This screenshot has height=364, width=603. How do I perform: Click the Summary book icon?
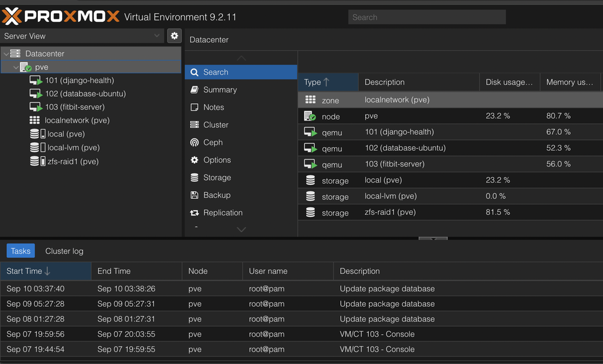point(194,89)
